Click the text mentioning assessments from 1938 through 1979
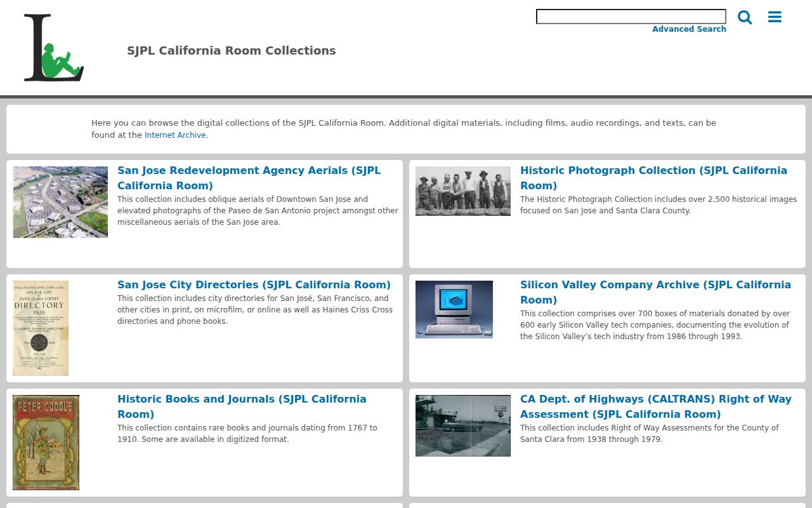812x508 pixels. pyautogui.click(x=650, y=434)
